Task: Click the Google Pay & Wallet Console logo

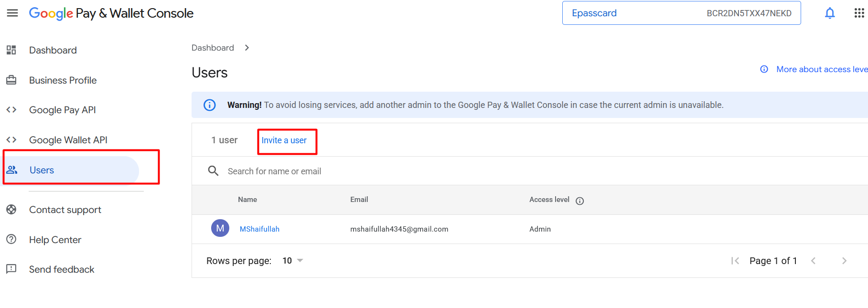Action: click(x=111, y=13)
